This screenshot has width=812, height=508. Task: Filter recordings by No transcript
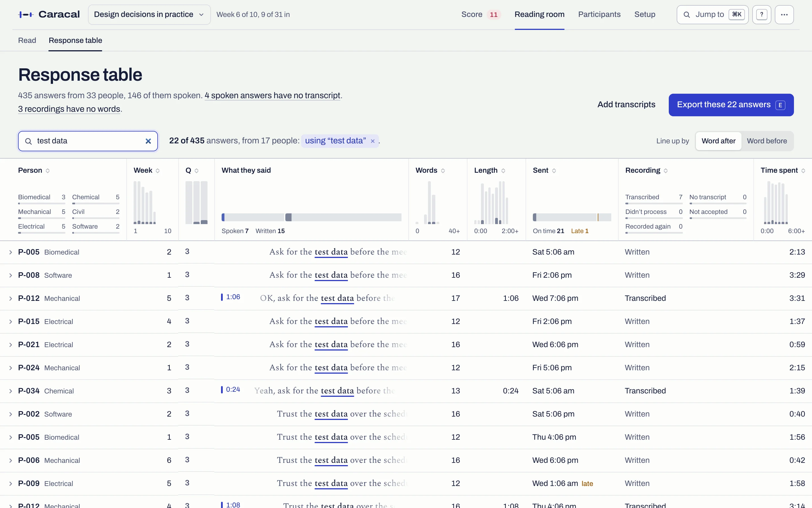point(718,199)
